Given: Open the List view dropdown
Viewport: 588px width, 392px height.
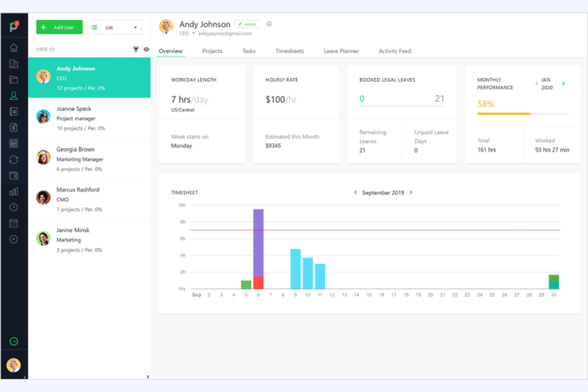Looking at the screenshot, I should pos(114,27).
